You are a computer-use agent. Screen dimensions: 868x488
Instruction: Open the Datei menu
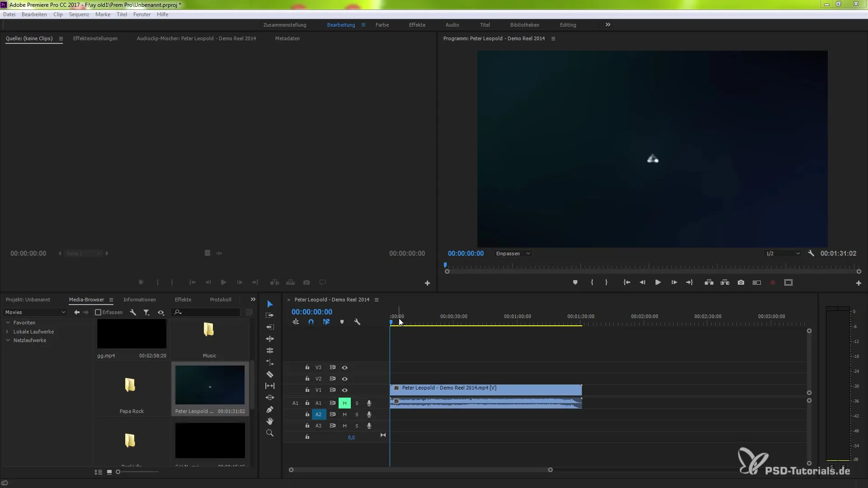[9, 14]
